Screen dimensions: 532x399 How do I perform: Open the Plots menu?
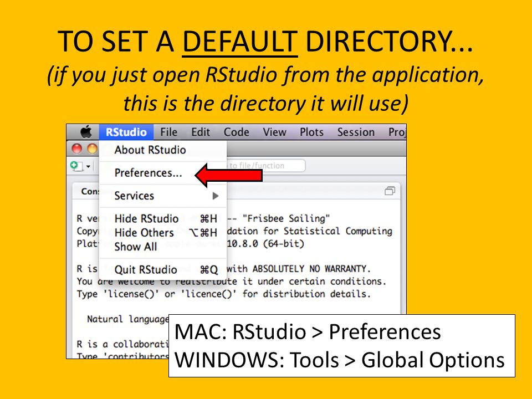[311, 132]
